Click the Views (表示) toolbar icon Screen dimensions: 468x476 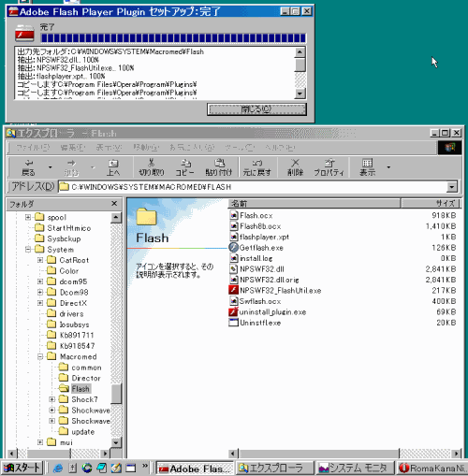(x=367, y=167)
